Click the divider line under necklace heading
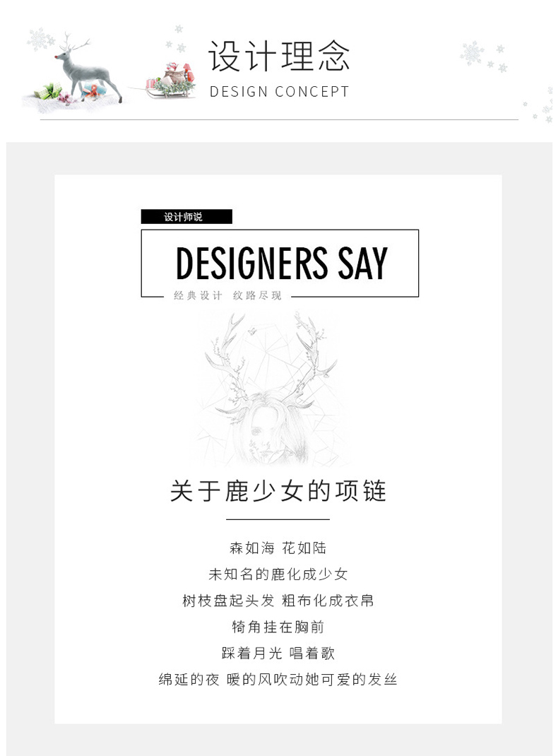Screen dimensions: 558x756 pyautogui.click(x=278, y=520)
